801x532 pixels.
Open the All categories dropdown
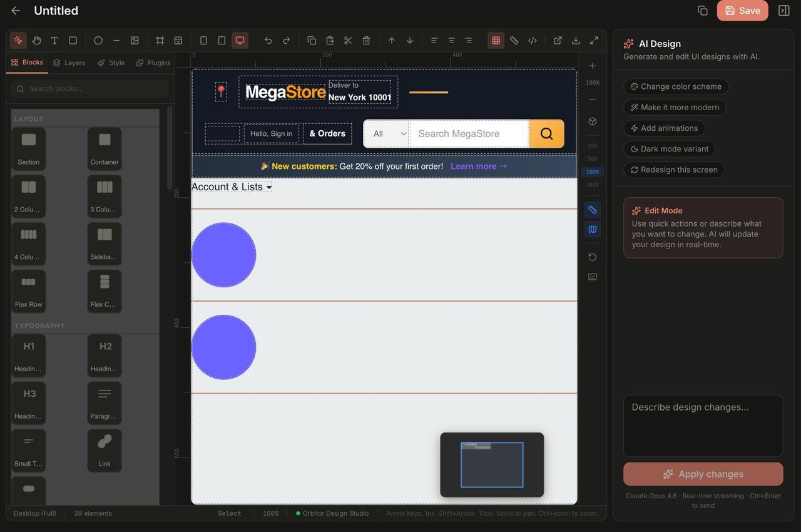[x=386, y=134]
